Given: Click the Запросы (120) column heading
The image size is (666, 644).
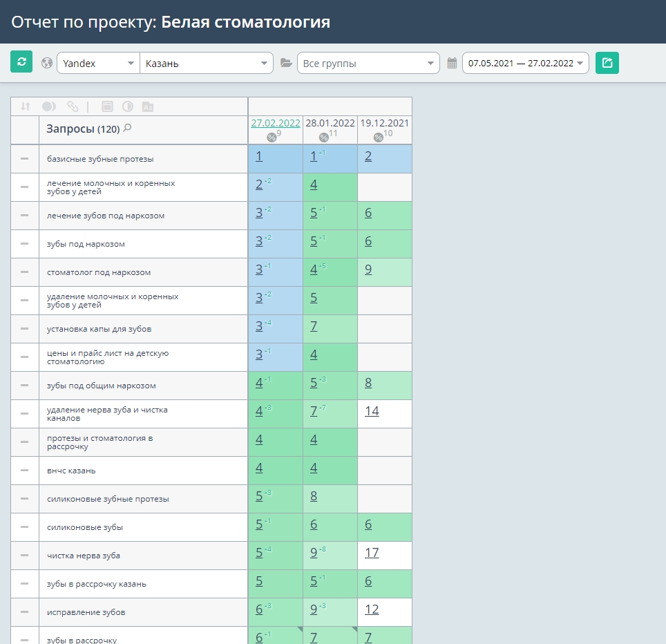Looking at the screenshot, I should coord(83,129).
